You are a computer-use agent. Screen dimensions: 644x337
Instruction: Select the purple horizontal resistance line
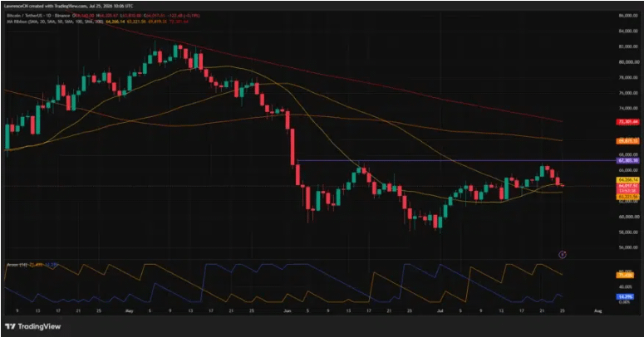point(456,160)
